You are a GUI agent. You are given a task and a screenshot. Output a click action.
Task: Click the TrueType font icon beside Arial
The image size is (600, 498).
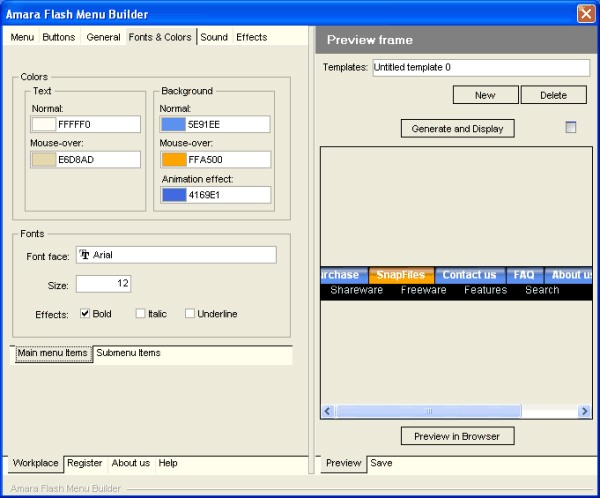click(x=85, y=255)
